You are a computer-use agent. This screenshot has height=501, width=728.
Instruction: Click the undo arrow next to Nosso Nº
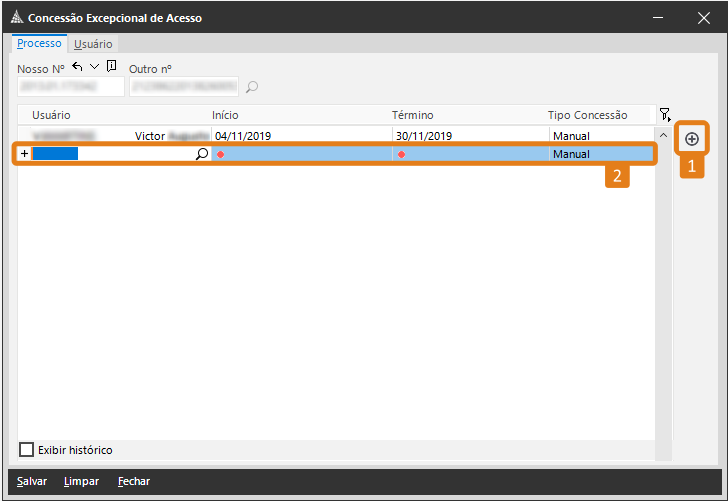77,66
